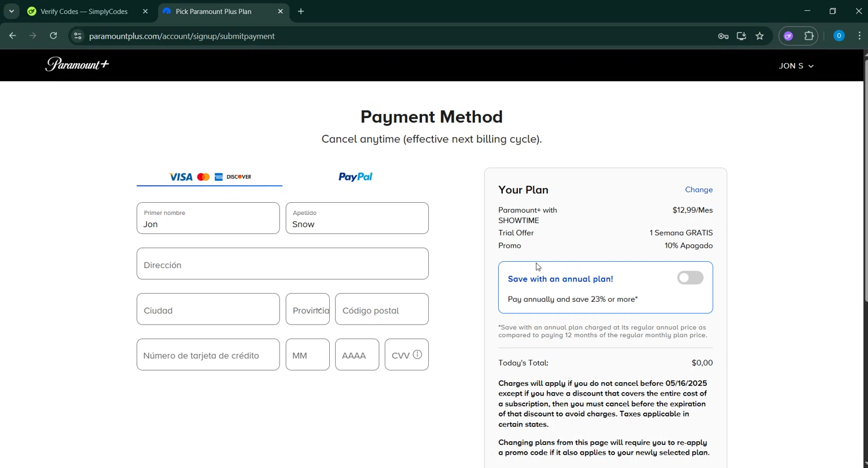Screen dimensions: 868x468
Task: View site information icon in address bar
Action: pyautogui.click(x=78, y=36)
